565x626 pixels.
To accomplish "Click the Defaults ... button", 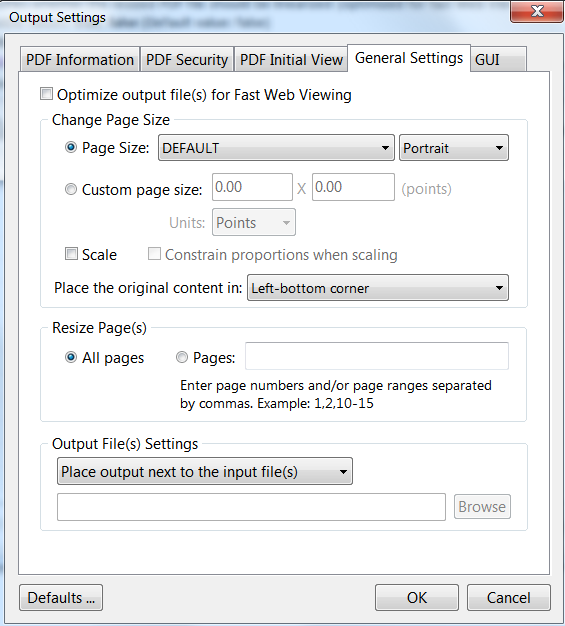I will pos(61,598).
